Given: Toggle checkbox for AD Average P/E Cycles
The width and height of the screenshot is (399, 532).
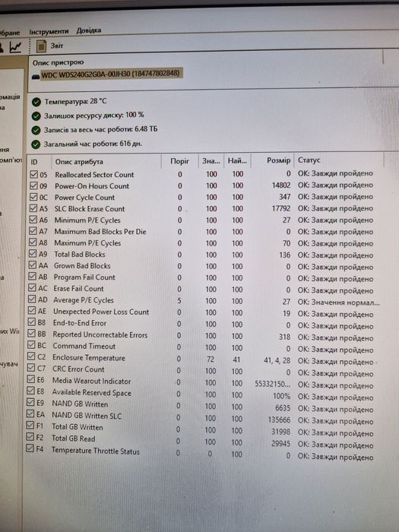Looking at the screenshot, I should 32,299.
